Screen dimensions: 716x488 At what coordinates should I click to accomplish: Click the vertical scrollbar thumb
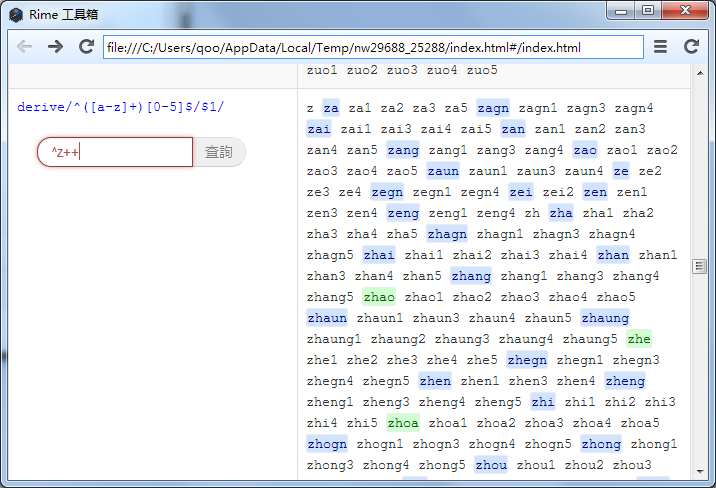click(x=699, y=266)
